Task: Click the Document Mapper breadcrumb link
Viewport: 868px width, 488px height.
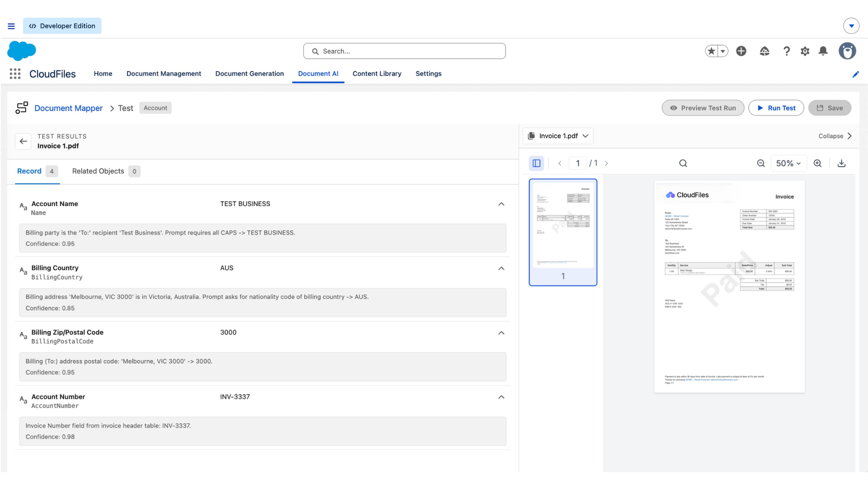Action: tap(69, 108)
